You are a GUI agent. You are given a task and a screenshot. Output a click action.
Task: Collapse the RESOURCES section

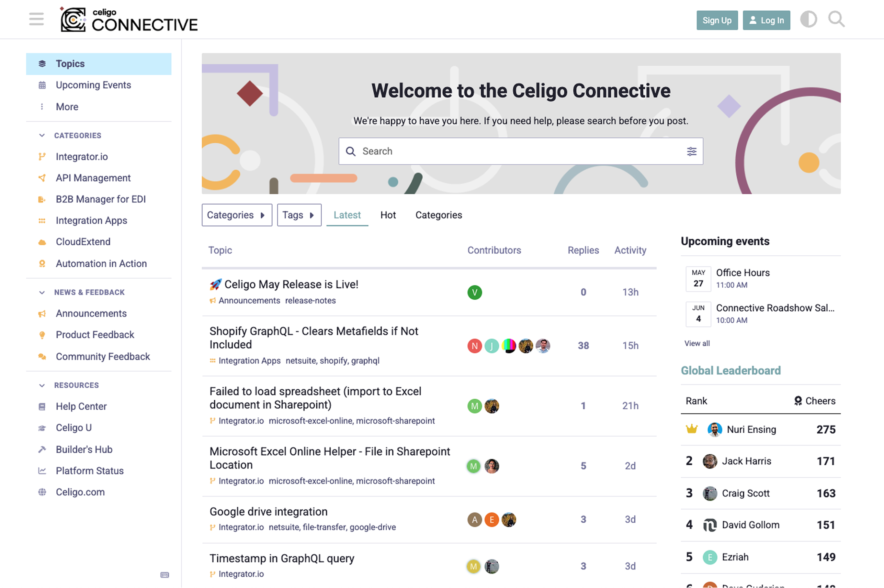[42, 385]
